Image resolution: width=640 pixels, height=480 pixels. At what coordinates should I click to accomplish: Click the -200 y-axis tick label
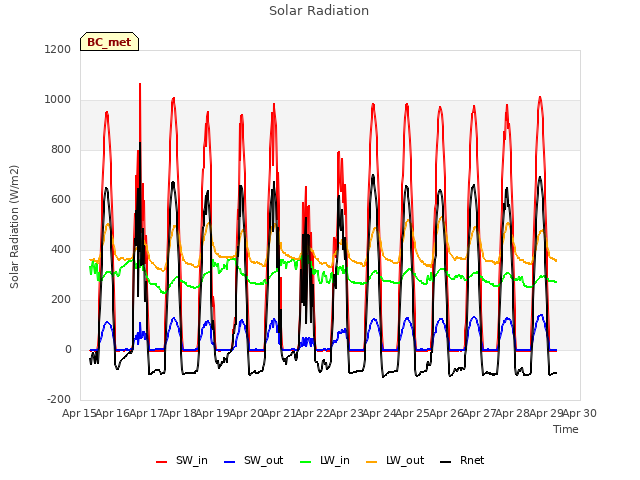tap(59, 400)
